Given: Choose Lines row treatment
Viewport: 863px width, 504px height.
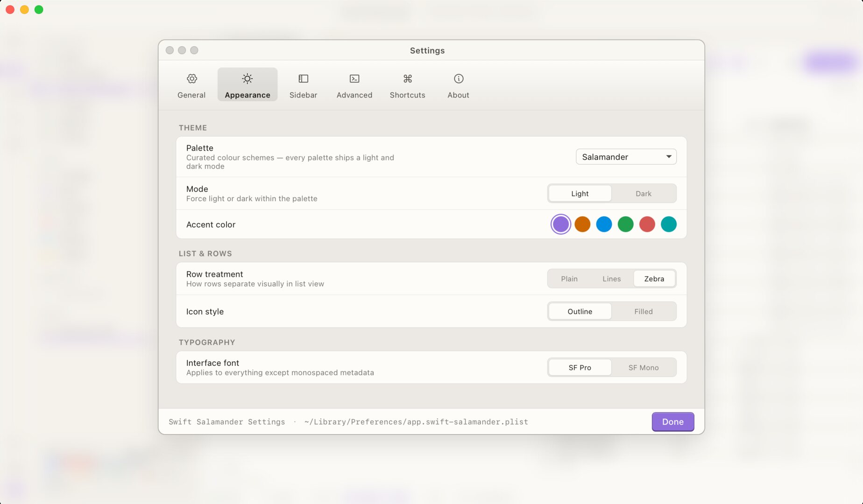Looking at the screenshot, I should (x=611, y=279).
